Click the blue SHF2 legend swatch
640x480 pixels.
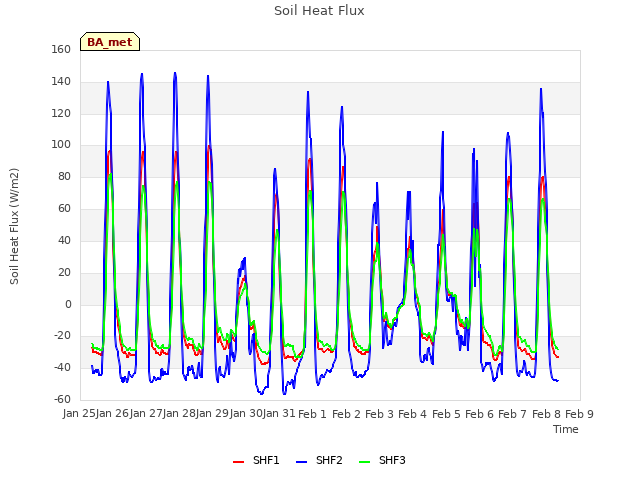point(301,462)
